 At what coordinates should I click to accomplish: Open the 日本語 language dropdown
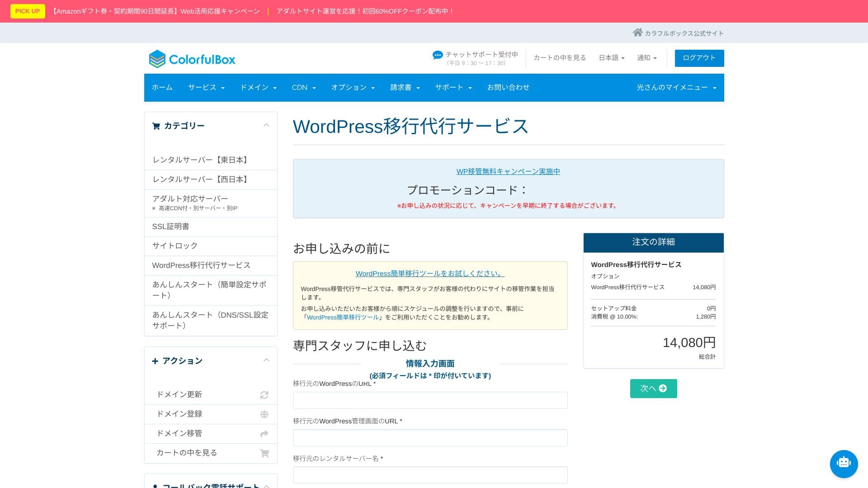tap(611, 58)
